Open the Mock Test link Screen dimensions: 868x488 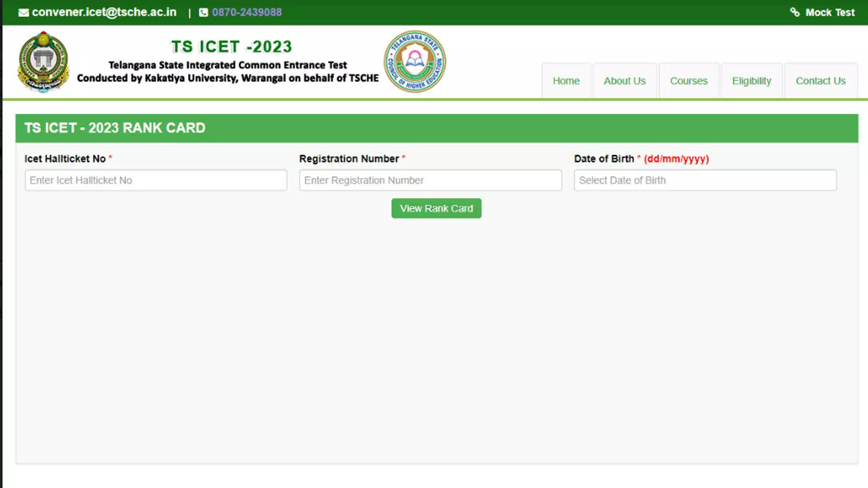tap(829, 12)
